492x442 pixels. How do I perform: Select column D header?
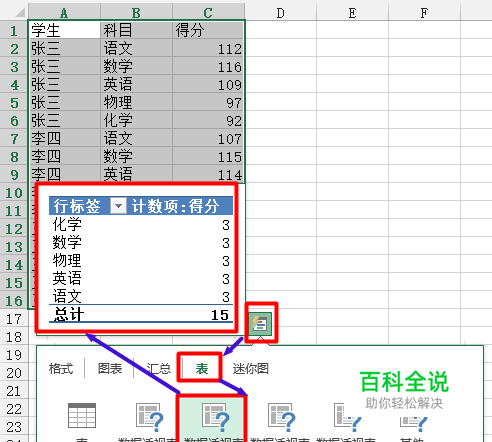point(281,13)
